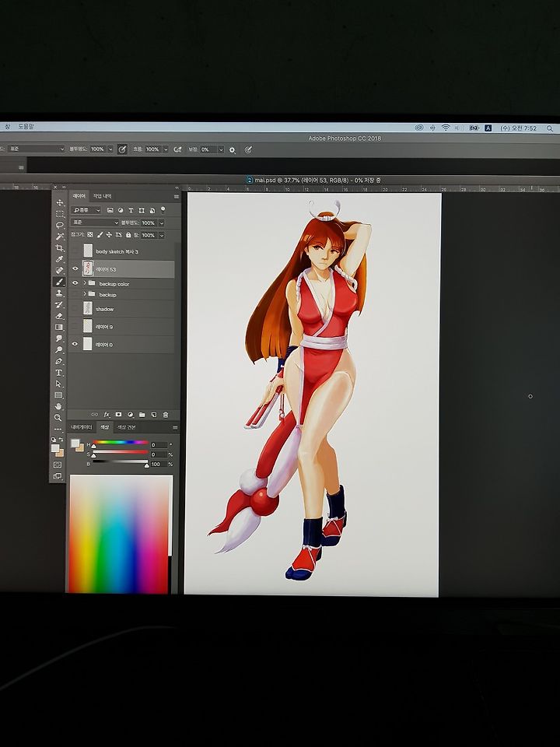Filter for adjustment layers
This screenshot has width=560, height=747.
[x=121, y=210]
